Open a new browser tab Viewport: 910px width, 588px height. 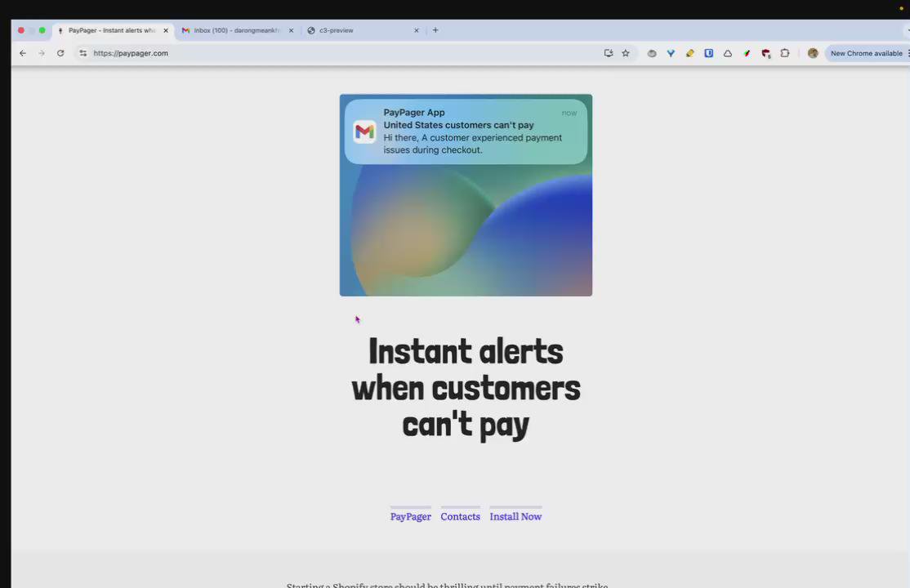[x=435, y=30]
